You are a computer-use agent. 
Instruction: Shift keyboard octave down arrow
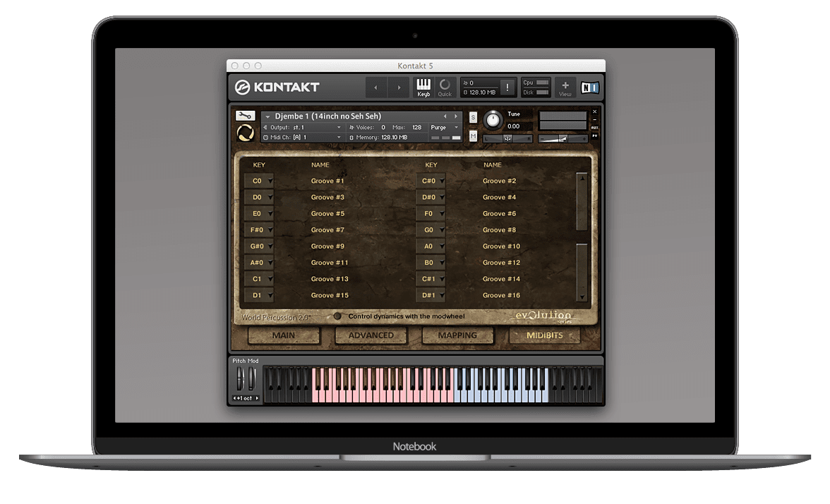[235, 398]
